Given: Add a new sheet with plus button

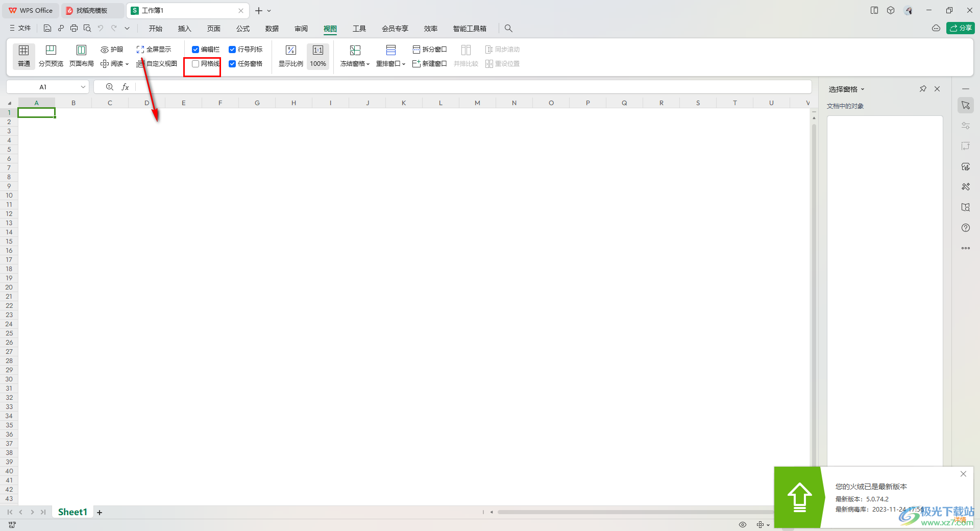Looking at the screenshot, I should (100, 512).
